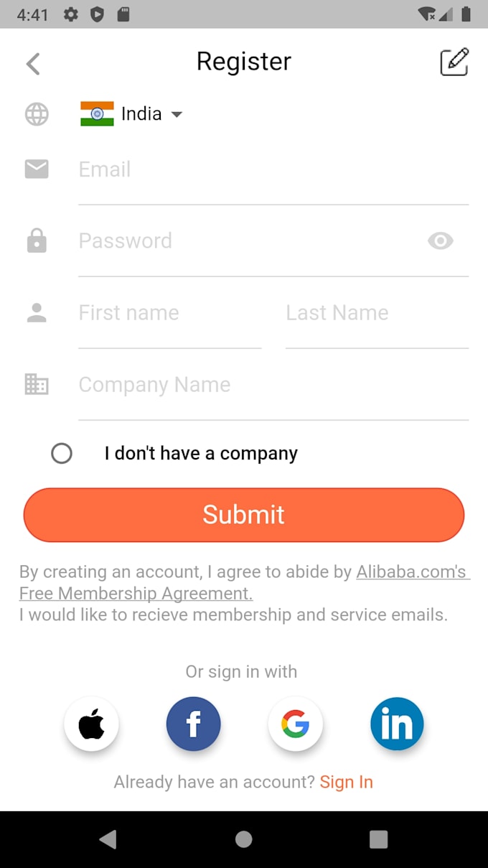488x868 pixels.
Task: Show password using the eye icon
Action: [x=440, y=241]
